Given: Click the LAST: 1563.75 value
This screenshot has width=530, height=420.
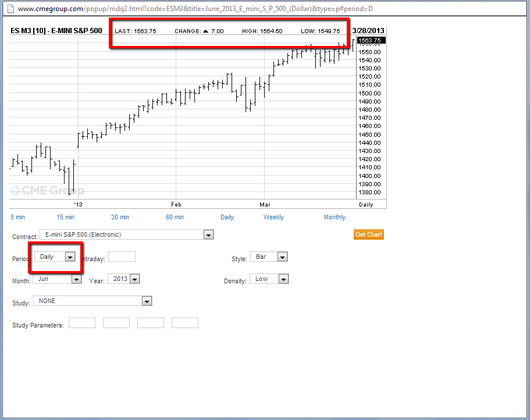Looking at the screenshot, I should 136,31.
